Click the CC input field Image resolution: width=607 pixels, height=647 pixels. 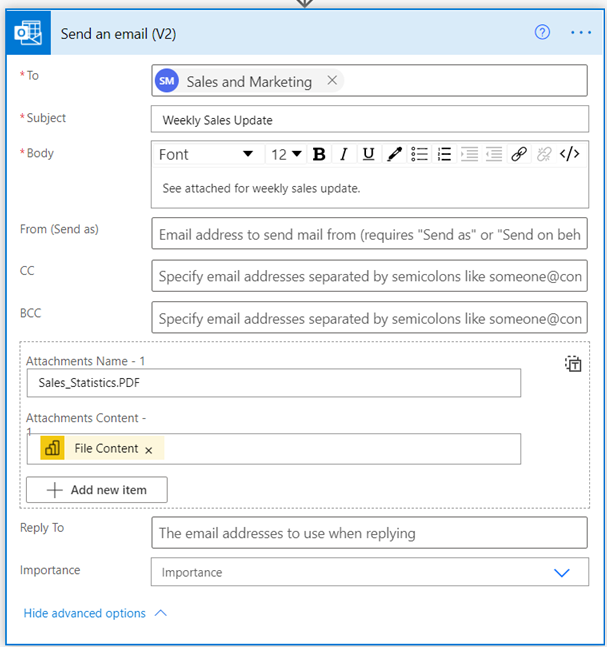[369, 276]
